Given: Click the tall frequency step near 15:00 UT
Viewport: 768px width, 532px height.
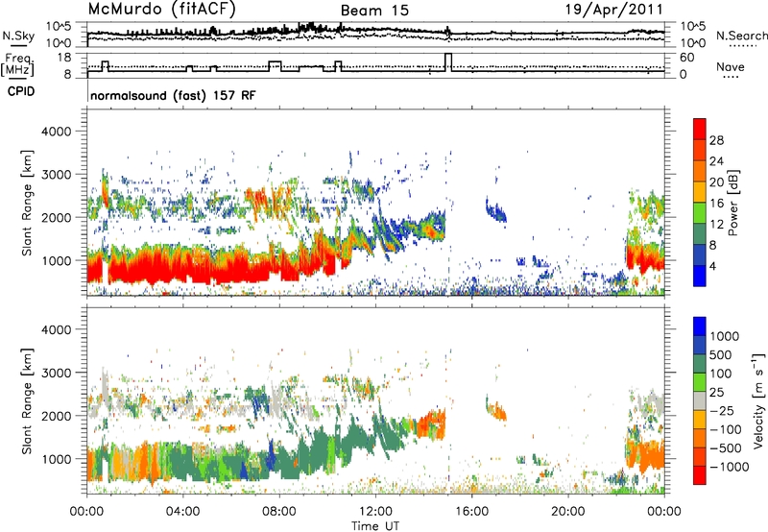Looking at the screenshot, I should click(448, 62).
